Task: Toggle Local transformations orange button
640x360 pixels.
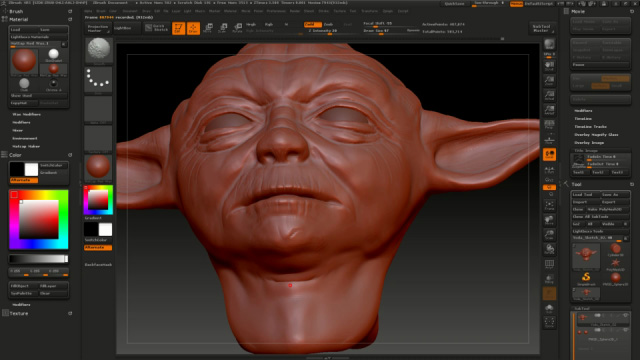Action: click(x=549, y=154)
